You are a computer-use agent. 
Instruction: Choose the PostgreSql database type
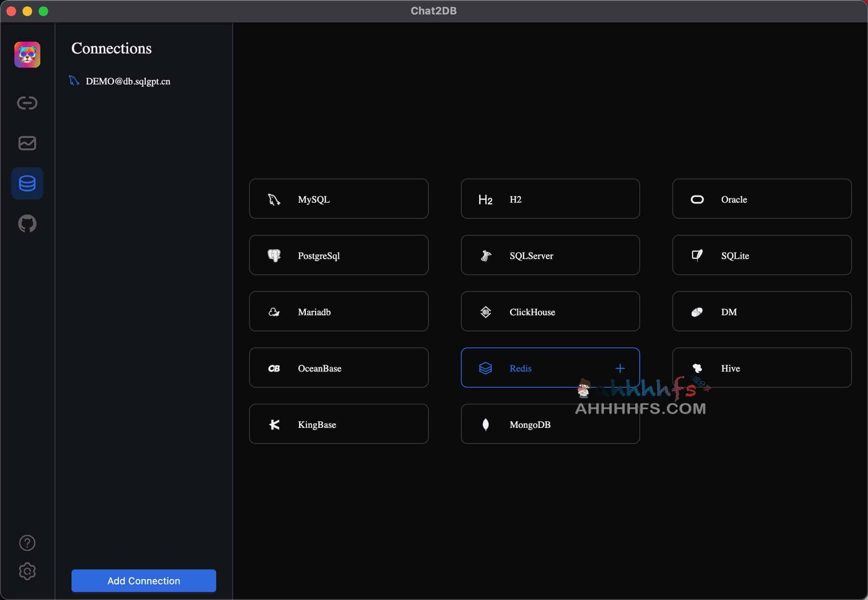339,255
